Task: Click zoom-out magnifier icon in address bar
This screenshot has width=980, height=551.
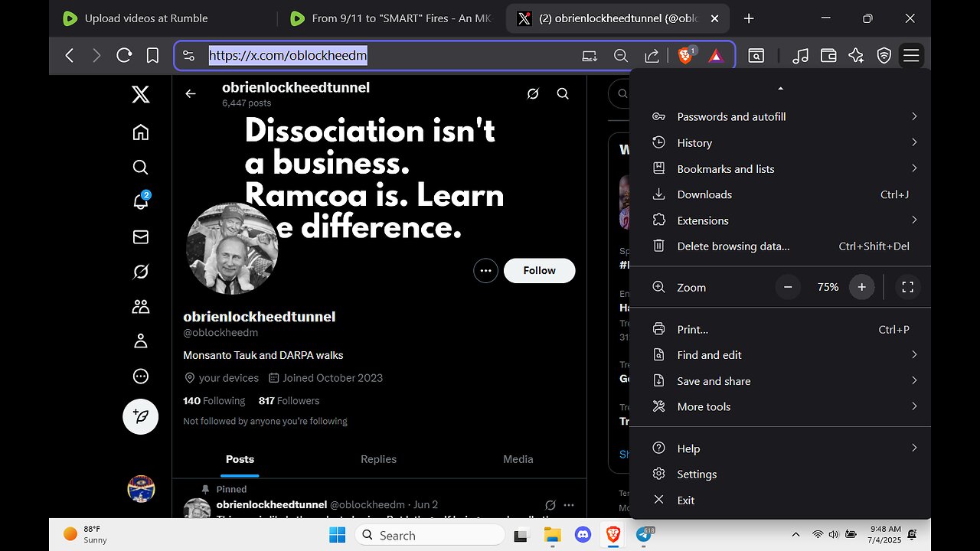Action: [x=621, y=55]
